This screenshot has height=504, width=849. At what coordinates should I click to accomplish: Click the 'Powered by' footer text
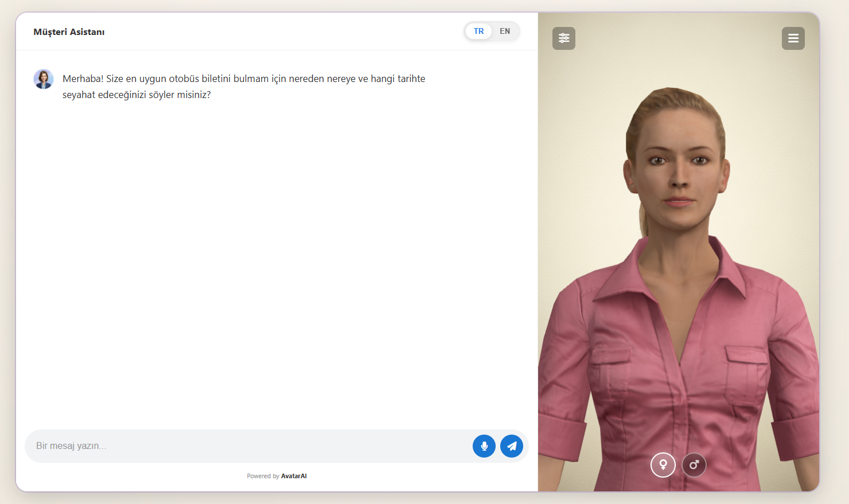pyautogui.click(x=263, y=476)
